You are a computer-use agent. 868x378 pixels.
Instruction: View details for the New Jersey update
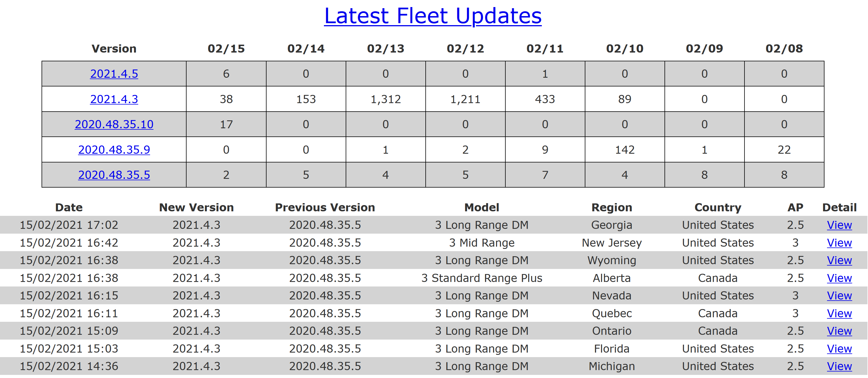[x=839, y=243]
